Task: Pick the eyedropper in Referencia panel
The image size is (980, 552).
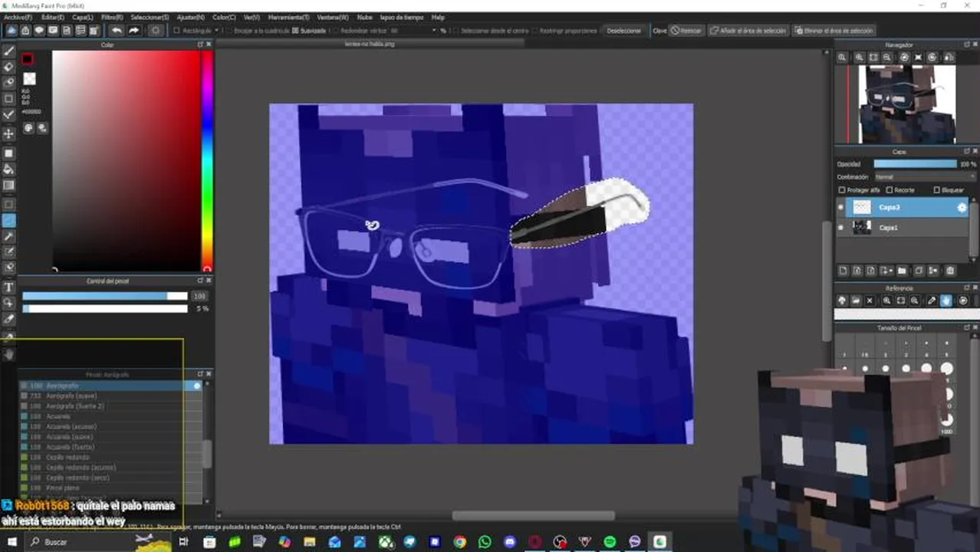Action: 932,301
